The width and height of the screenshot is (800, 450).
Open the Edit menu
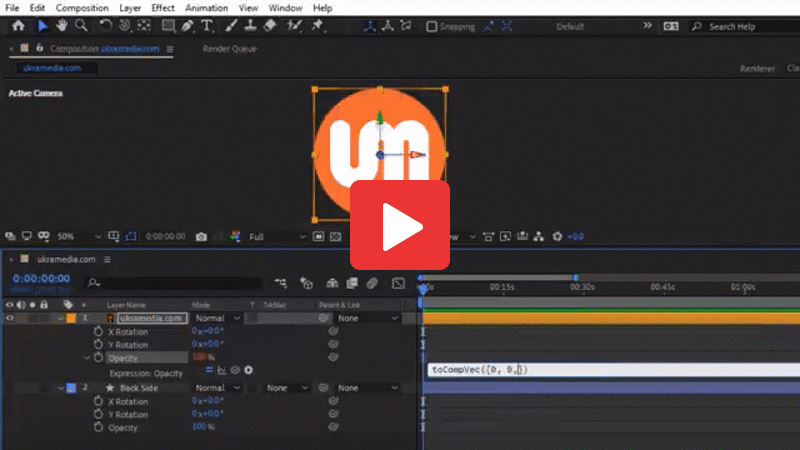pyautogui.click(x=37, y=8)
